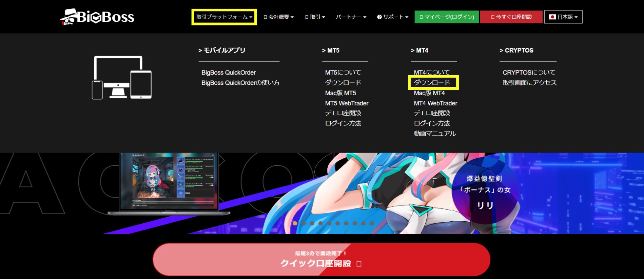Open the BigBoss QuickOrder link
The height and width of the screenshot is (279, 644).
[x=228, y=72]
